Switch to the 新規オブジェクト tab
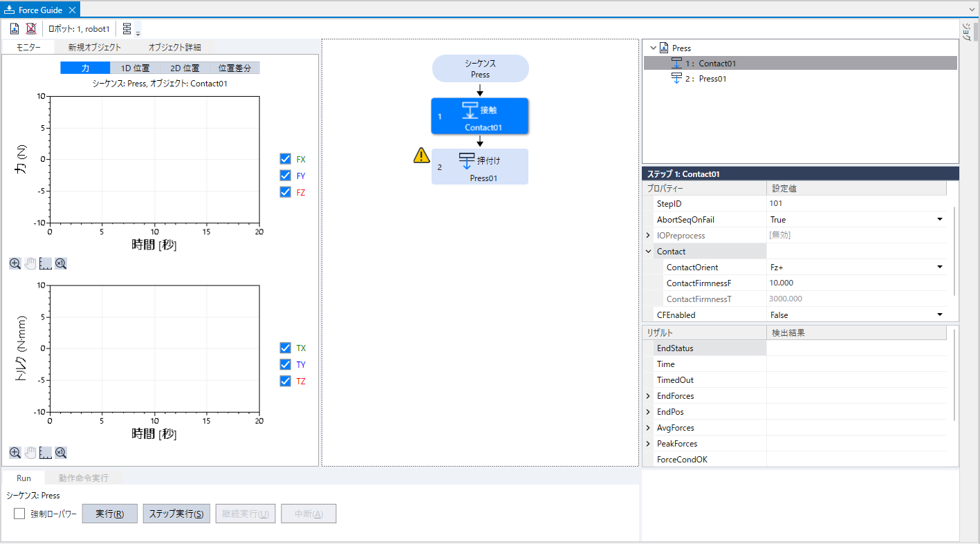The height and width of the screenshot is (544, 980). (x=94, y=48)
